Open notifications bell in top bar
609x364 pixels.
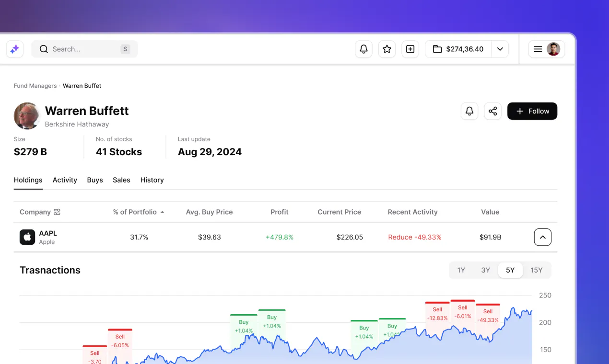point(363,49)
